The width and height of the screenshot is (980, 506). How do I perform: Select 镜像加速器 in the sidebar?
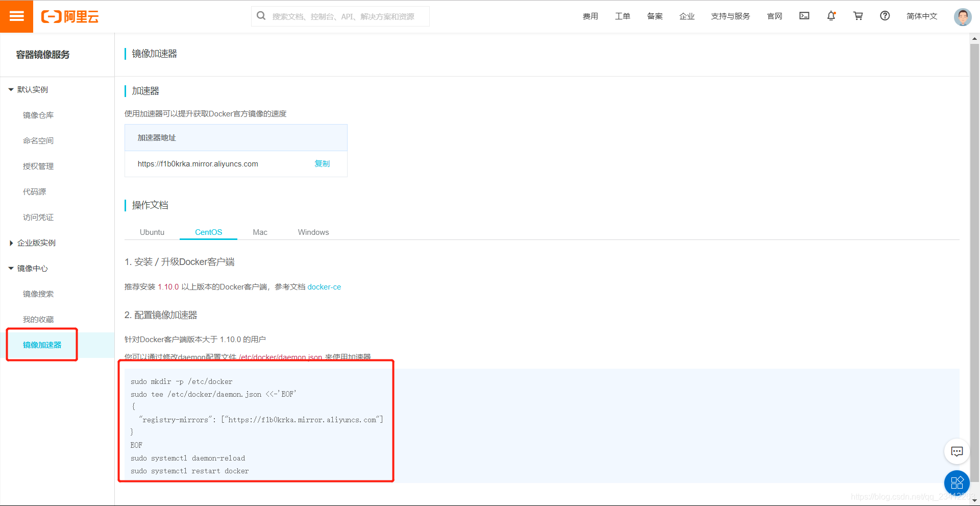click(42, 345)
